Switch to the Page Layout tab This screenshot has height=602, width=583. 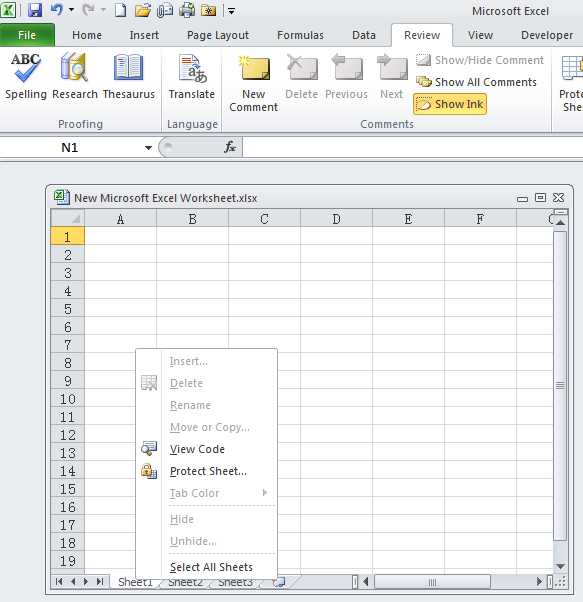tap(218, 35)
